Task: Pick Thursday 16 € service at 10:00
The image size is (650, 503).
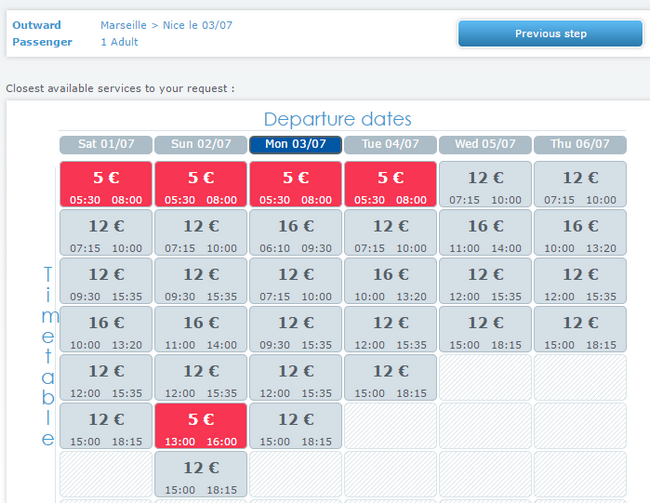Action: [580, 232]
